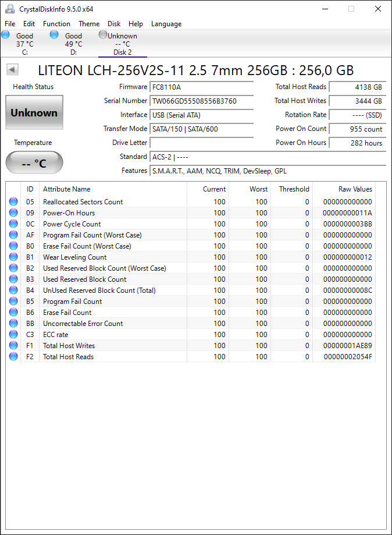
Task: Click the Serial Number field
Action: click(x=201, y=101)
